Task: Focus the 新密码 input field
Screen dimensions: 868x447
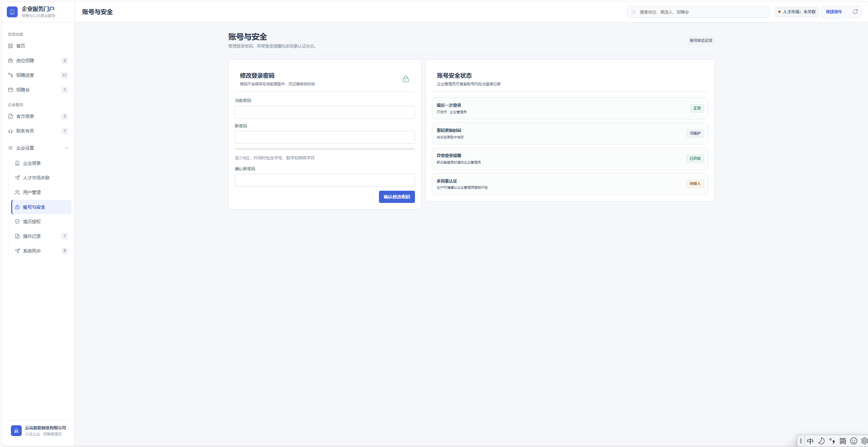Action: (325, 137)
